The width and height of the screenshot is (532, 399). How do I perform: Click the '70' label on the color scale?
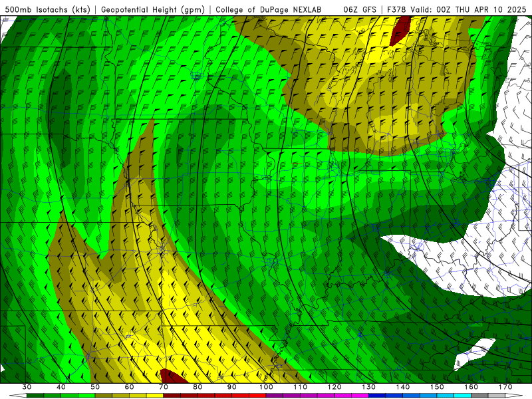[164, 387]
